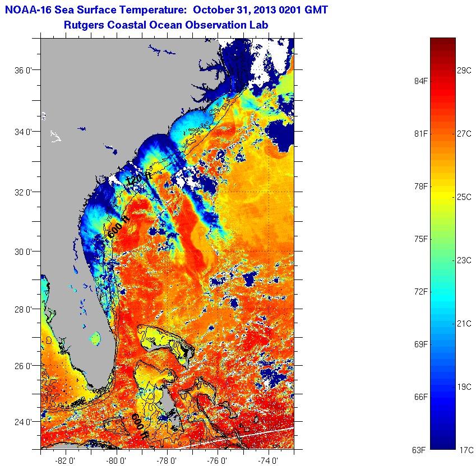The image size is (476, 466).
Task: Click the '17C' colorbar label
Action: coord(466,450)
